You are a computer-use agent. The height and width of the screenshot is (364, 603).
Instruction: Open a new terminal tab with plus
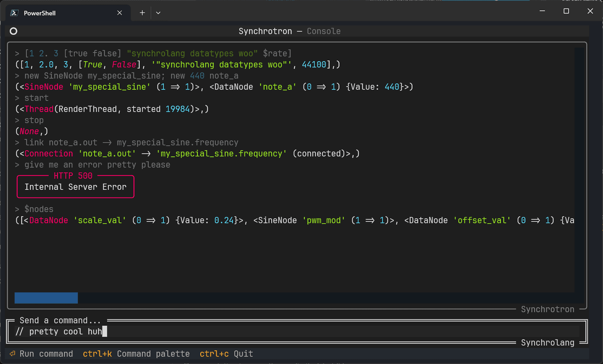point(142,13)
